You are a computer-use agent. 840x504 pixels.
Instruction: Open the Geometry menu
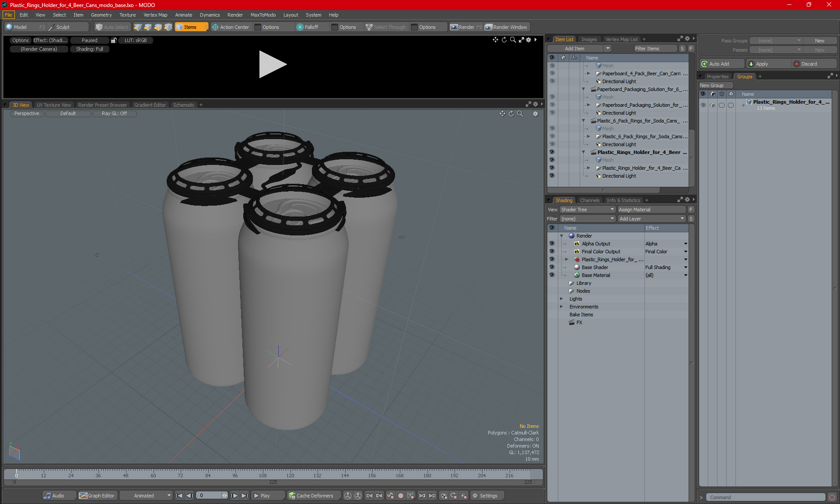click(x=101, y=15)
